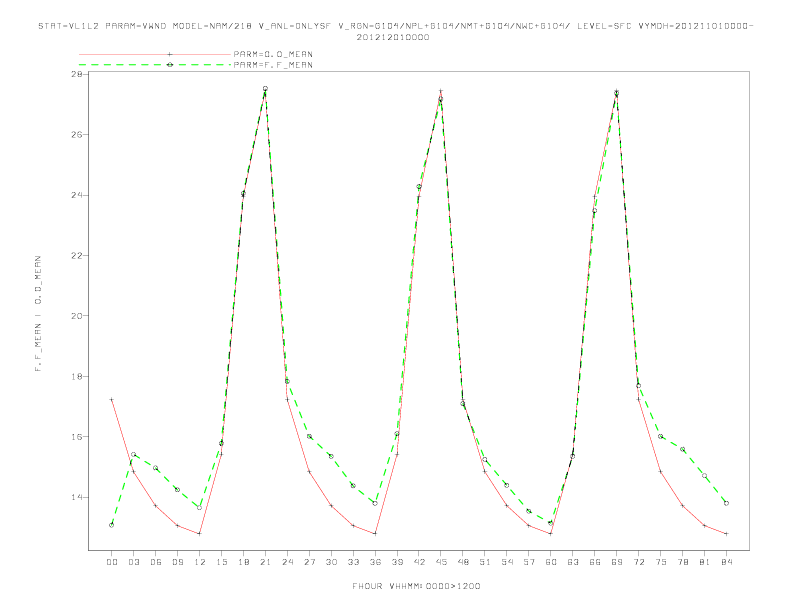Select green F.F_MEAN circle at hour 84
This screenshot has height=612, width=792.
(726, 503)
